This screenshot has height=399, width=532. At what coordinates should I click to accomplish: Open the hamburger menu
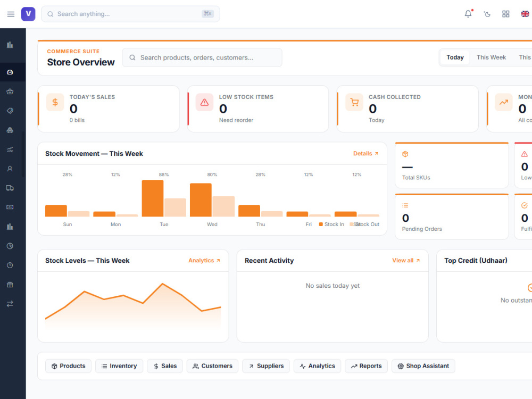pyautogui.click(x=11, y=14)
